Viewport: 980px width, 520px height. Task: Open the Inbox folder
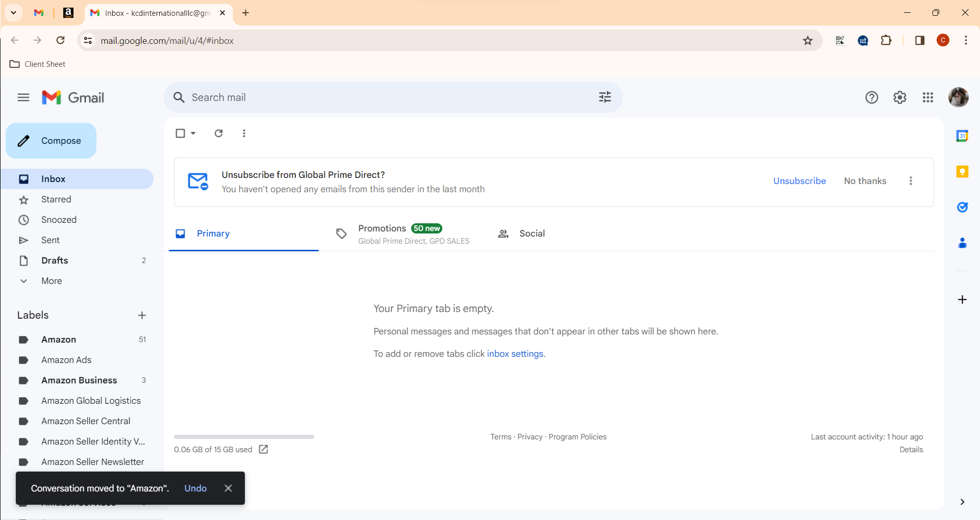[78, 179]
